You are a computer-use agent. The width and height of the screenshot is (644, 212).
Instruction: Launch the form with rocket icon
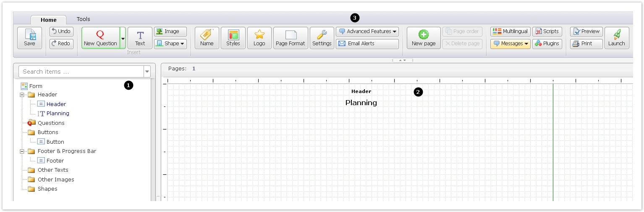point(616,38)
